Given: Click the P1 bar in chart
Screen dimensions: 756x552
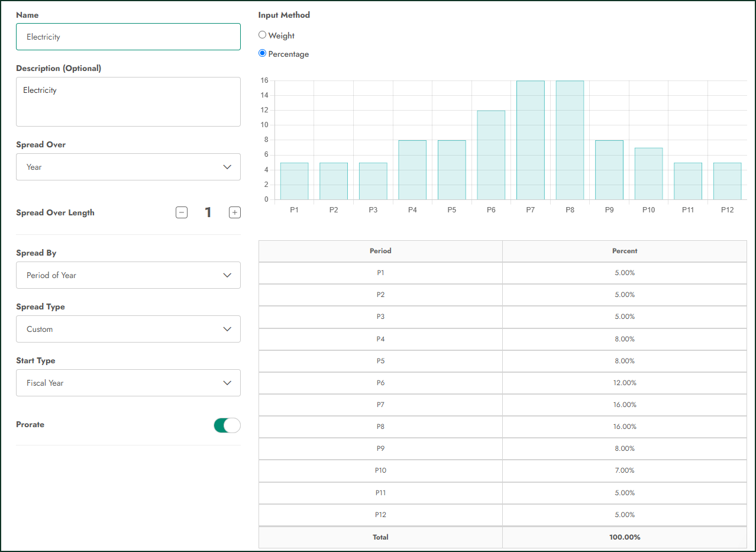Looking at the screenshot, I should (x=294, y=181).
